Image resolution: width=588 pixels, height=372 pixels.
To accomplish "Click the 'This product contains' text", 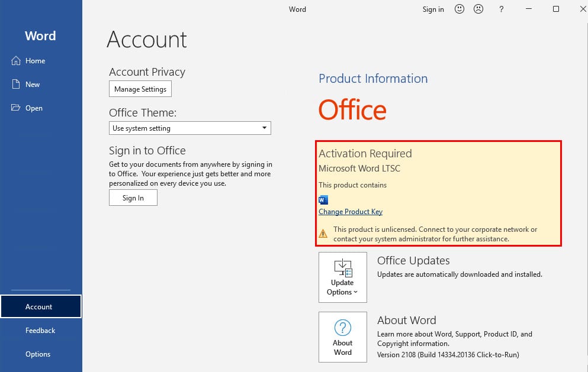I will pyautogui.click(x=352, y=185).
